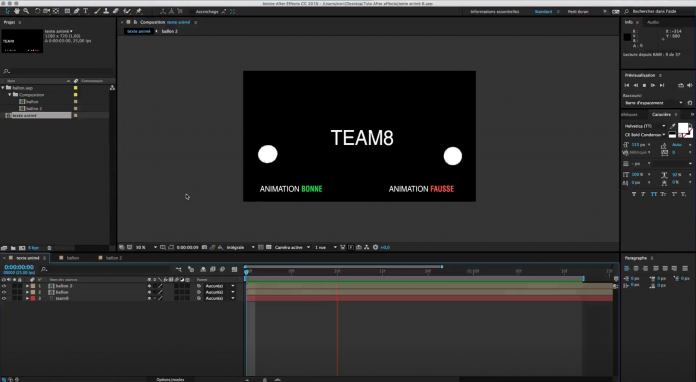Hide the ballon 2 layer eye
Viewport: 696px width, 382px height.
click(4, 286)
